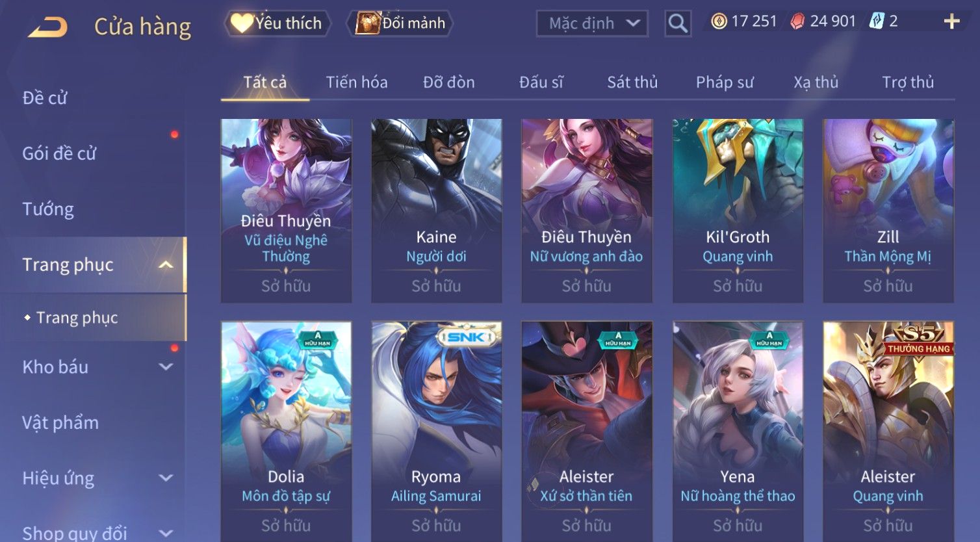Open the Mặc định sort dropdown

(x=592, y=23)
